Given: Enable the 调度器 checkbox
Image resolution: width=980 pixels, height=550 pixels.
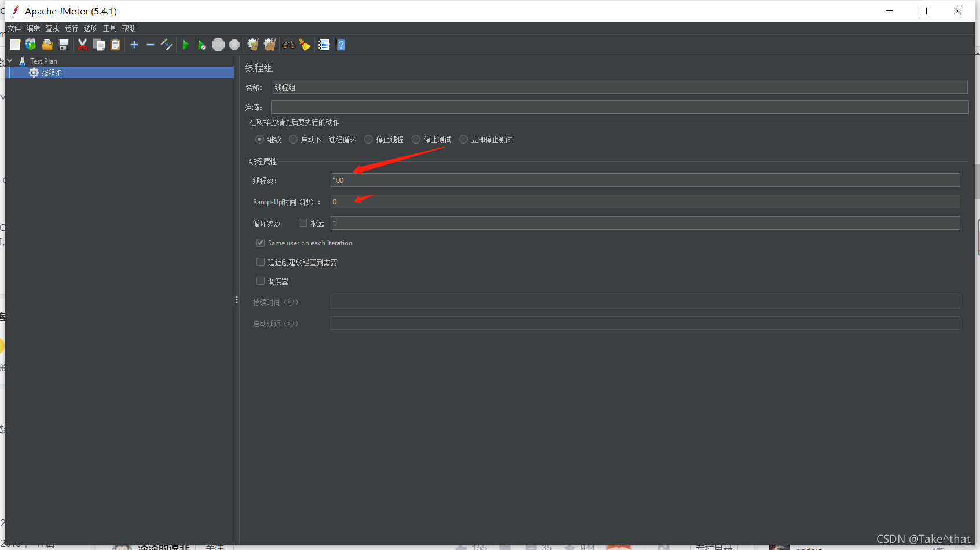Looking at the screenshot, I should (x=260, y=281).
